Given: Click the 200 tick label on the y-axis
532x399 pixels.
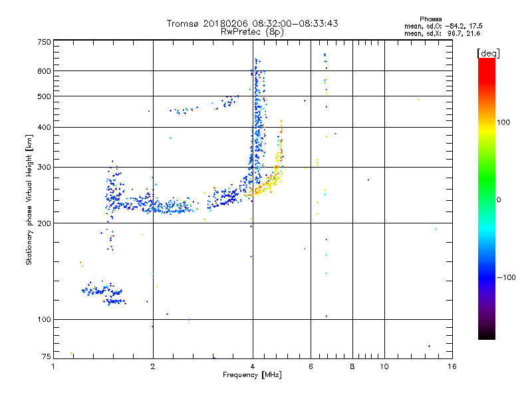Looking at the screenshot, I should tap(44, 223).
